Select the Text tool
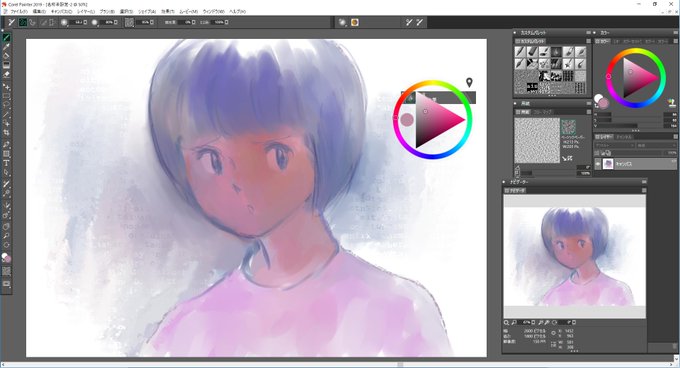Image resolution: width=680 pixels, height=368 pixels. point(6,163)
